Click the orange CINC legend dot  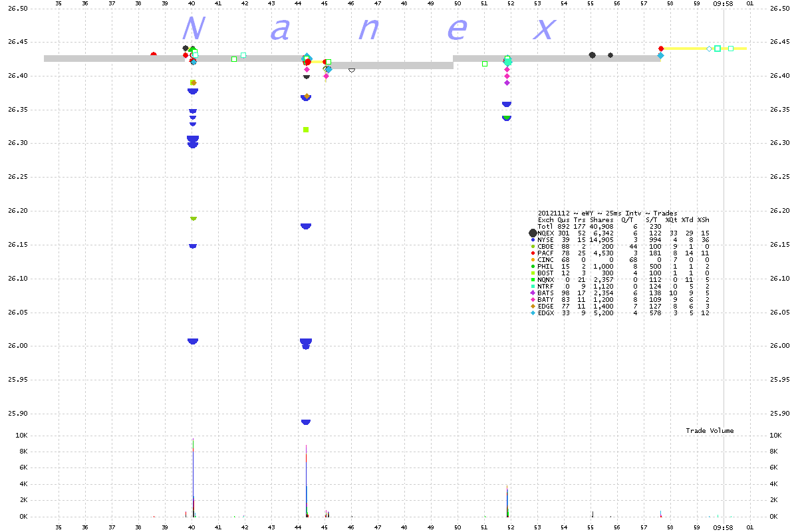[533, 259]
